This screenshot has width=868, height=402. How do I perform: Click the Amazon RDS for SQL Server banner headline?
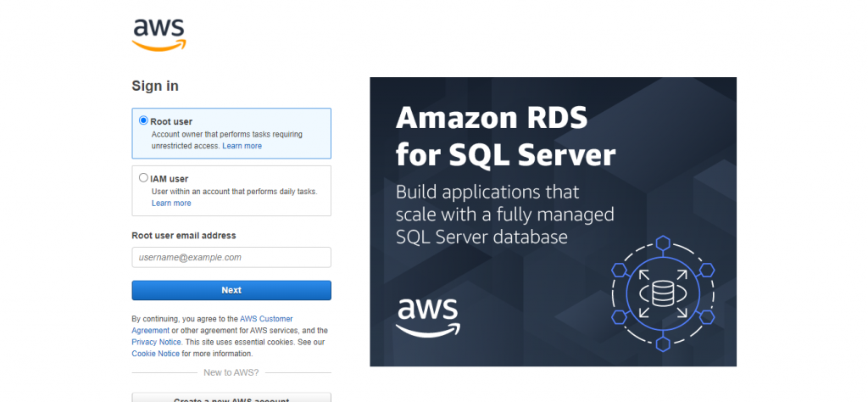tap(505, 137)
